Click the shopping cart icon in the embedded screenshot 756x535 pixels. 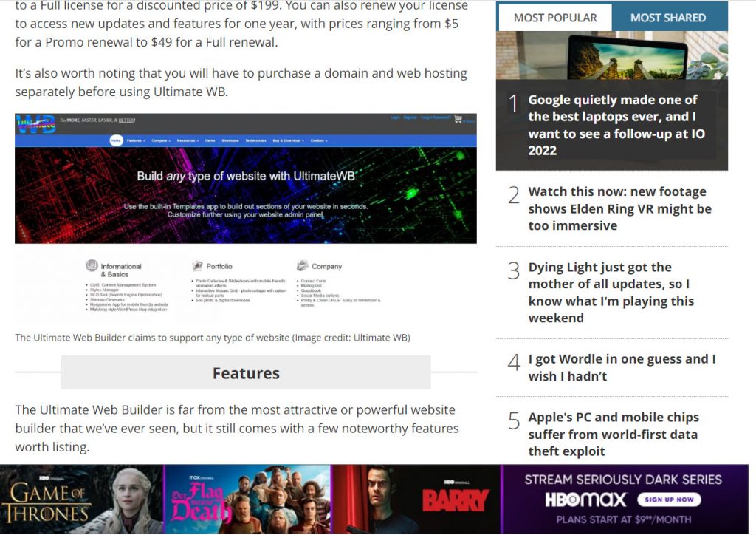(x=458, y=119)
